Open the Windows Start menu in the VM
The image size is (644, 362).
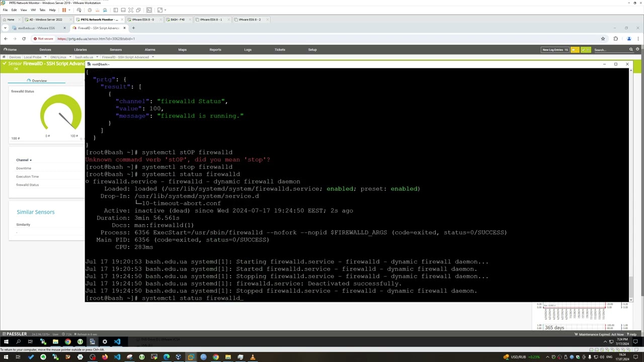(6, 341)
